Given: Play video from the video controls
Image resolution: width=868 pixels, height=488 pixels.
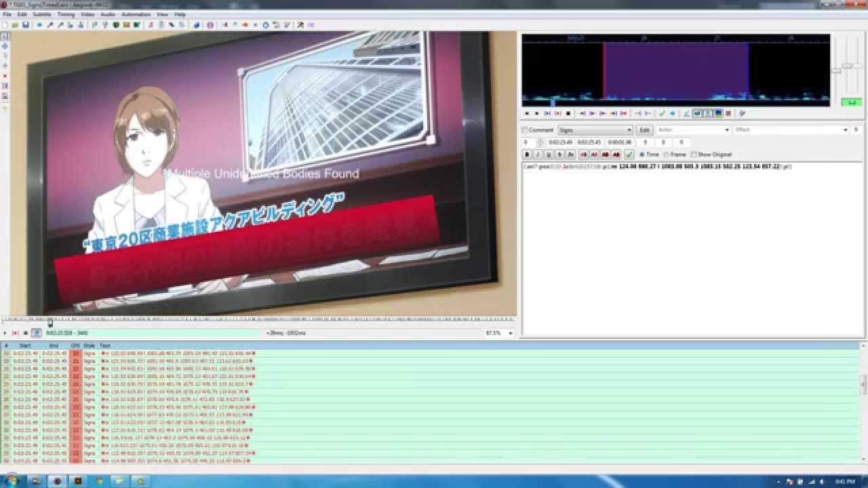Looking at the screenshot, I should tap(5, 333).
